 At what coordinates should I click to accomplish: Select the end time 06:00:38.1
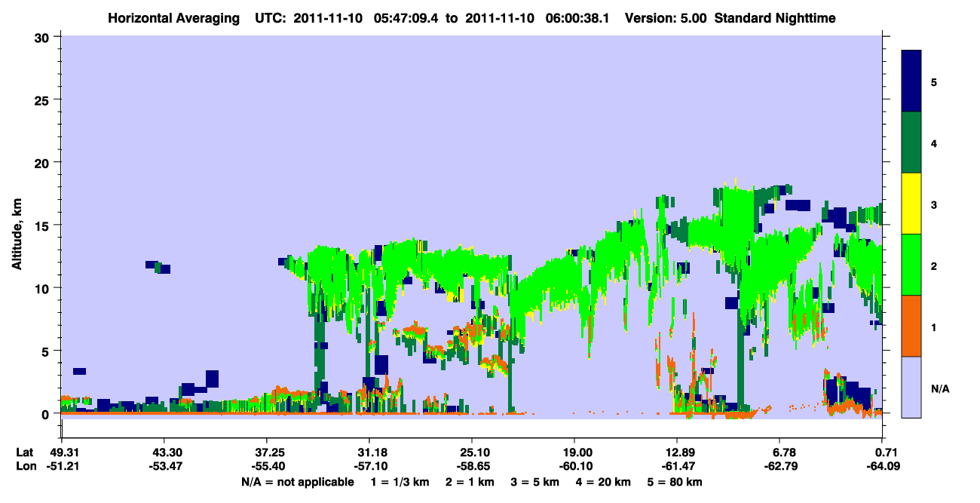click(577, 17)
